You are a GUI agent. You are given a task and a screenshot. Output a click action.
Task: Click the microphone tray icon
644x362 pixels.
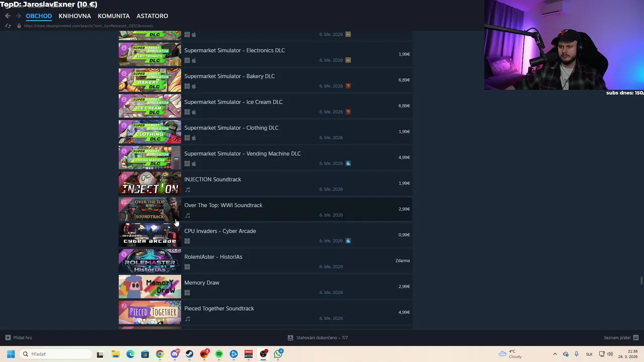point(576,354)
